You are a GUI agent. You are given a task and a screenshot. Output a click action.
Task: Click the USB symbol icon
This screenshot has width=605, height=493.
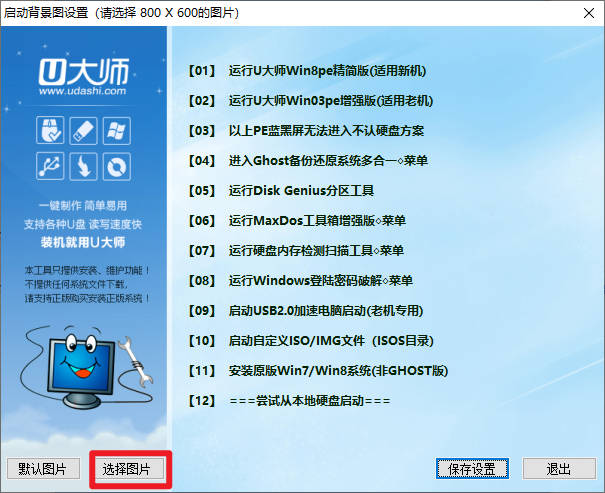click(x=50, y=166)
